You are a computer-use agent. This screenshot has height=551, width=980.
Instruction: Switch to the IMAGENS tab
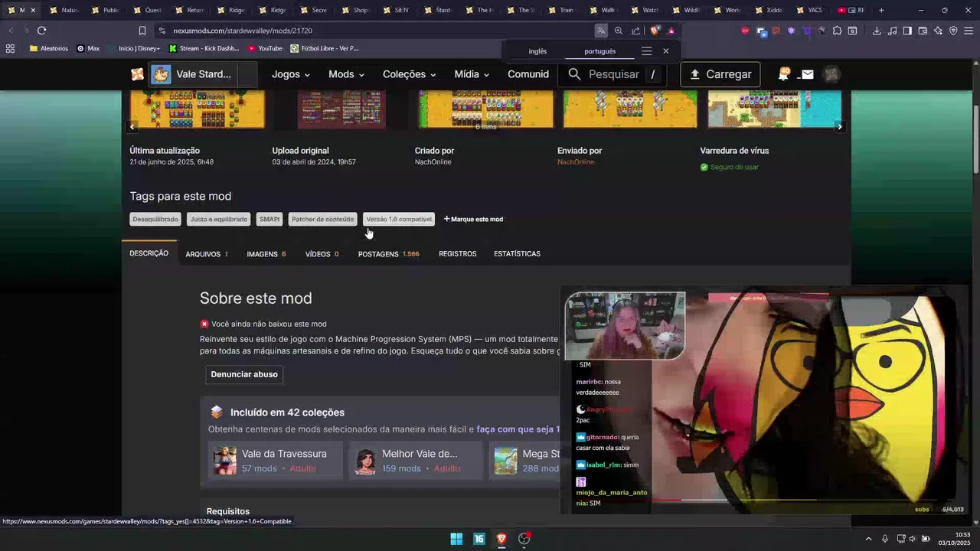266,254
